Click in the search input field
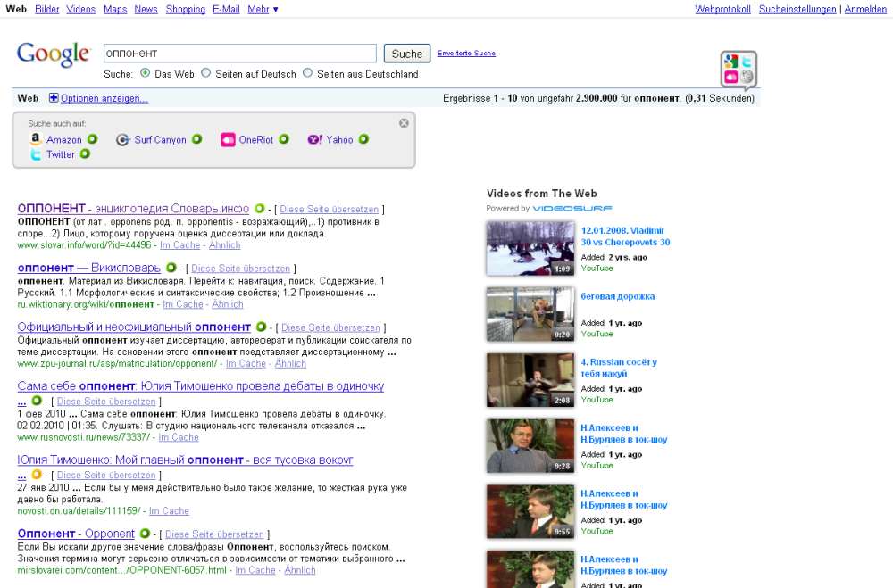Screen dimensions: 893x588 (239, 53)
